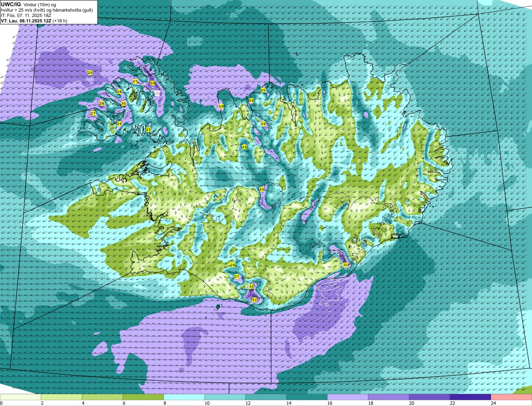Click the pink above-24 m/s legend swatch
The width and height of the screenshot is (532, 406).
(512, 397)
